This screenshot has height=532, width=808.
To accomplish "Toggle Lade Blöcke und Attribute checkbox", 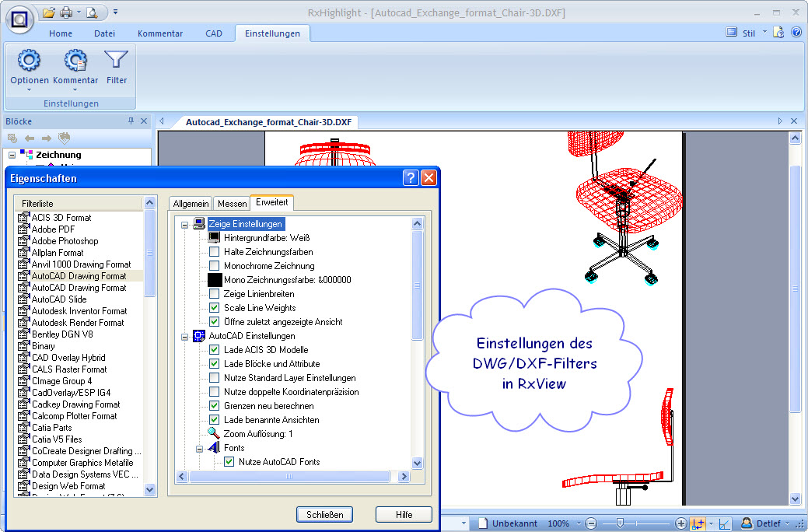I will pyautogui.click(x=215, y=363).
